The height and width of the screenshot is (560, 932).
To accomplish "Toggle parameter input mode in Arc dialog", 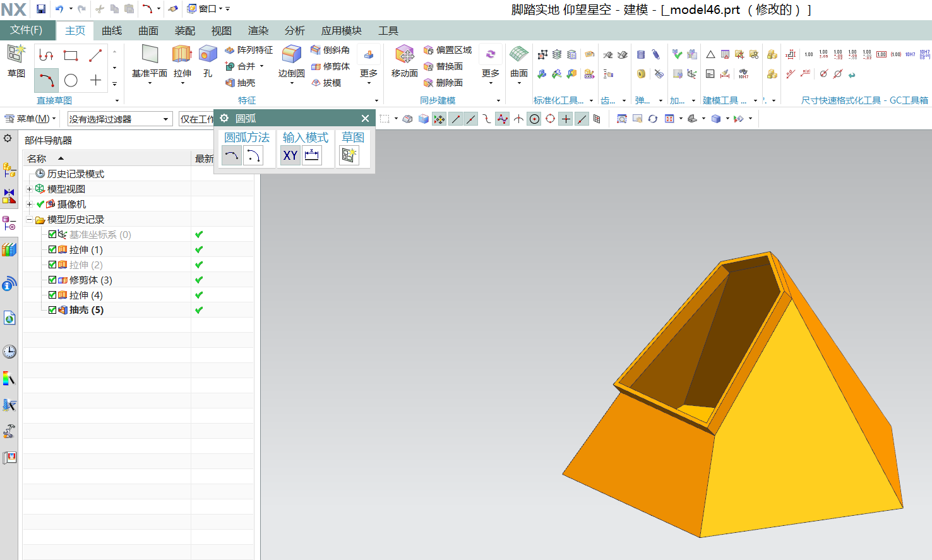I will tap(312, 155).
